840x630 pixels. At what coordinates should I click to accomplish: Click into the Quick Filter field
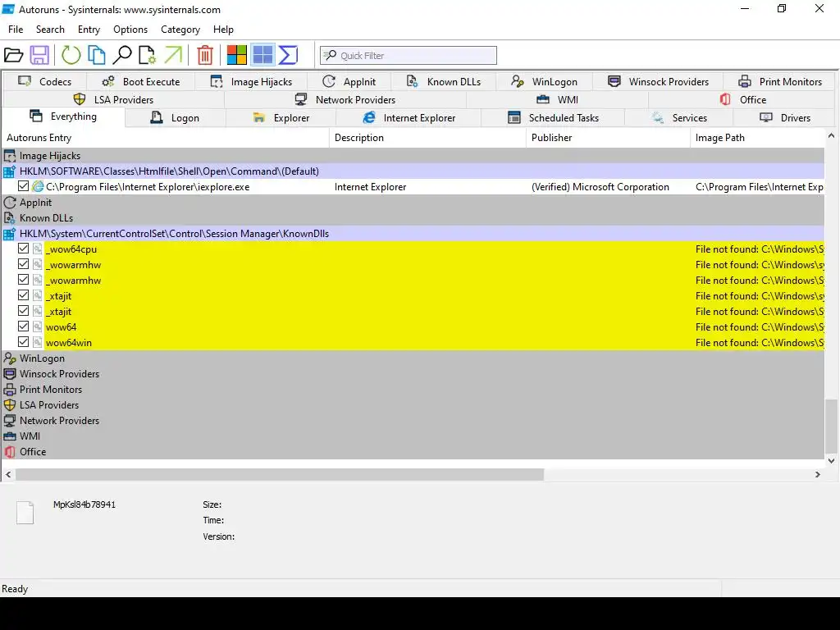409,55
